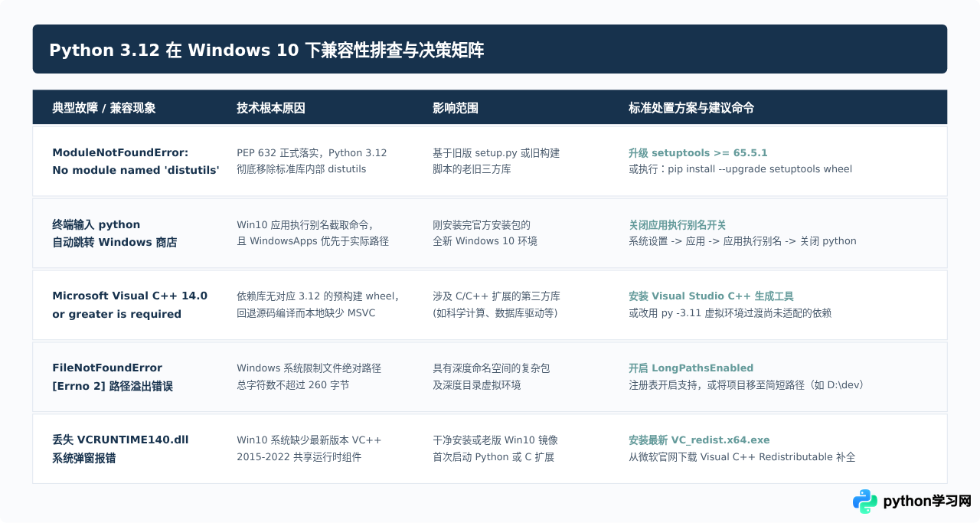Click the "PEP 632 正式落实" cause cell
Viewport: 980px width, 523px height.
[x=312, y=161]
